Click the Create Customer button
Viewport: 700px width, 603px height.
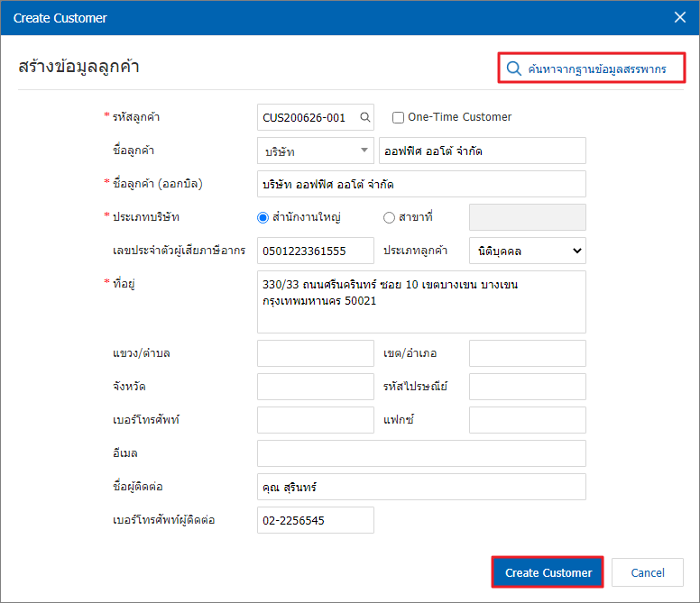pyautogui.click(x=548, y=572)
